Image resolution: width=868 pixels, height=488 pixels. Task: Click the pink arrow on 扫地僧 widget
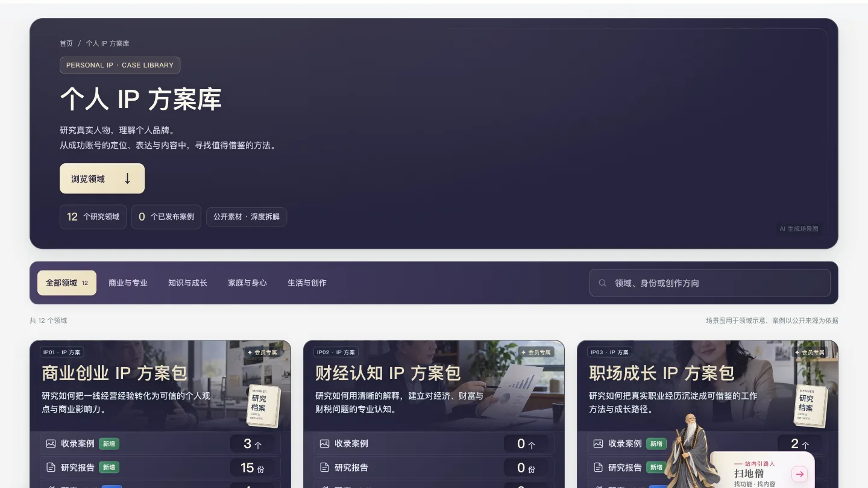[x=800, y=474]
